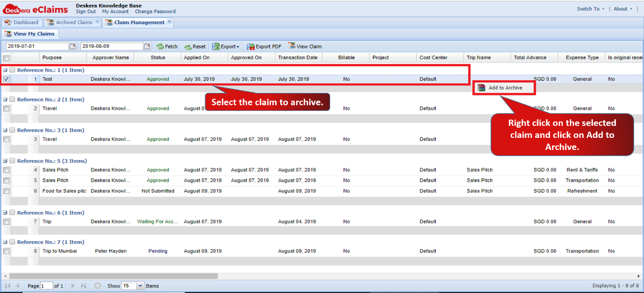This screenshot has height=293, width=644.
Task: Switch to the Dashboard tab
Action: 22,22
